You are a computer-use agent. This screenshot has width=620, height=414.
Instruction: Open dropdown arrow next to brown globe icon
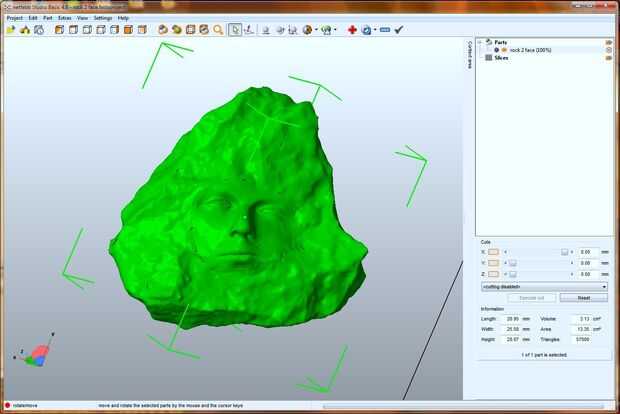(x=316, y=30)
